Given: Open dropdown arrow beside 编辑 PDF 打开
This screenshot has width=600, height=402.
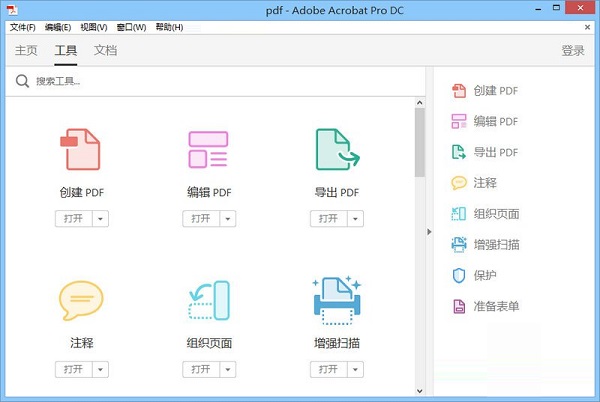Looking at the screenshot, I should click(228, 219).
